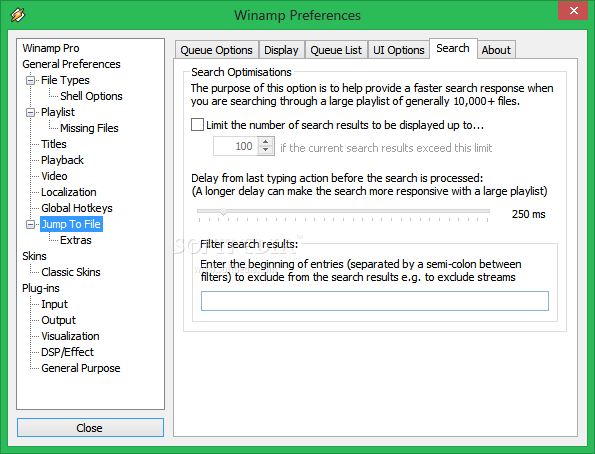Open the Queue Options tab

(x=217, y=50)
